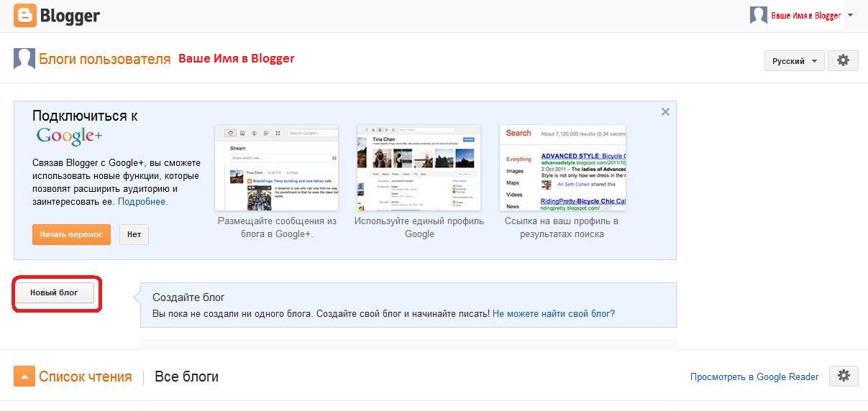Click the Google+ logo in banner

[x=70, y=136]
